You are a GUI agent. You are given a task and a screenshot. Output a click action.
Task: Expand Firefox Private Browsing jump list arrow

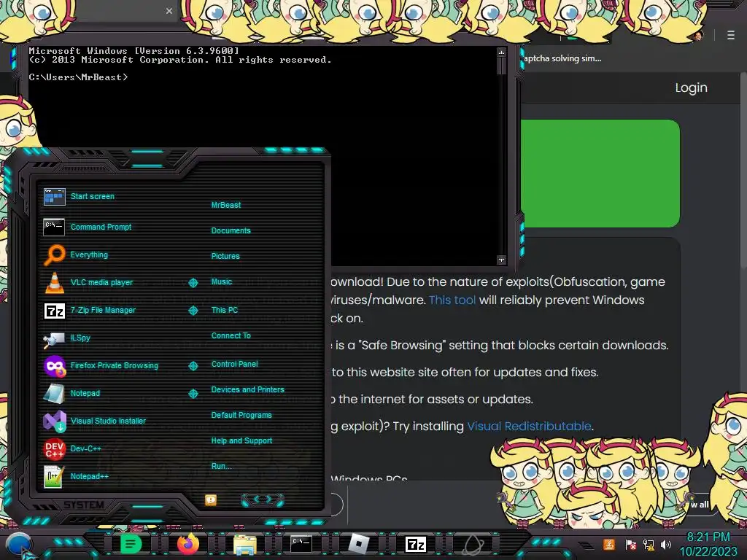pyautogui.click(x=193, y=366)
